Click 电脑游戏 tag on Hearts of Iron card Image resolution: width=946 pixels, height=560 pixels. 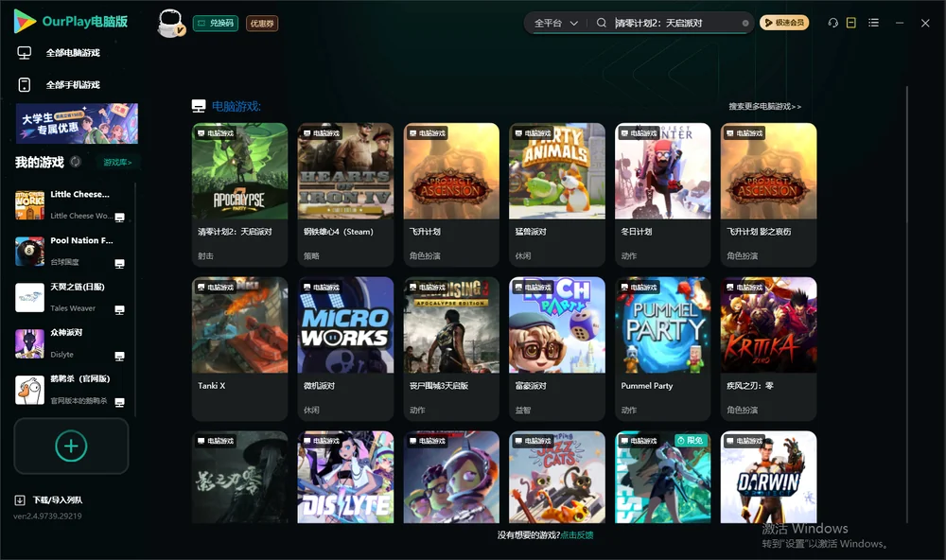coord(321,132)
